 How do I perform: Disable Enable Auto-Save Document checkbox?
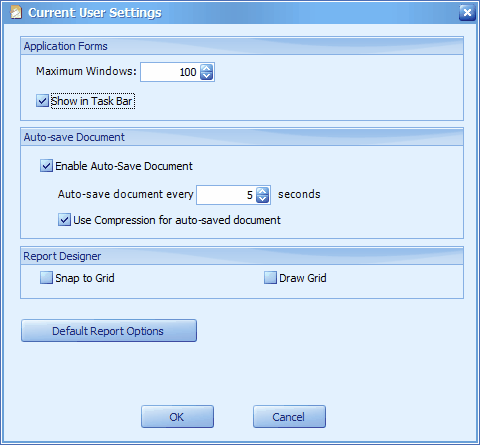click(x=46, y=166)
